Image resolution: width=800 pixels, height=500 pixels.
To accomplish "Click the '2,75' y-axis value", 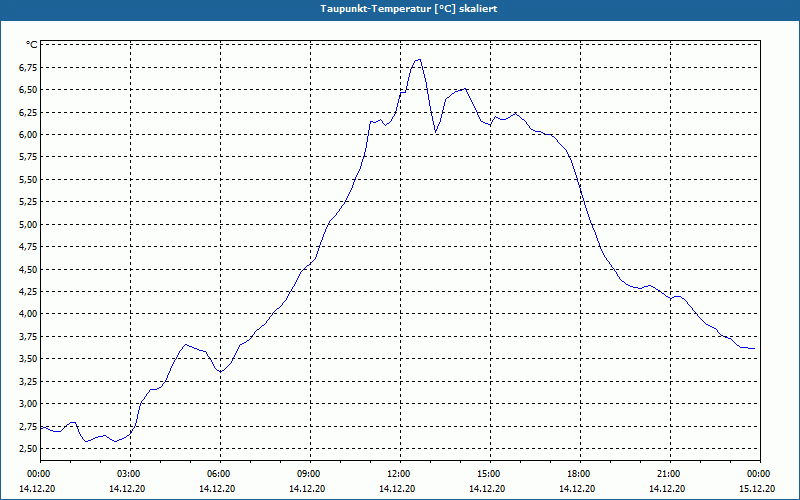I will (29, 426).
